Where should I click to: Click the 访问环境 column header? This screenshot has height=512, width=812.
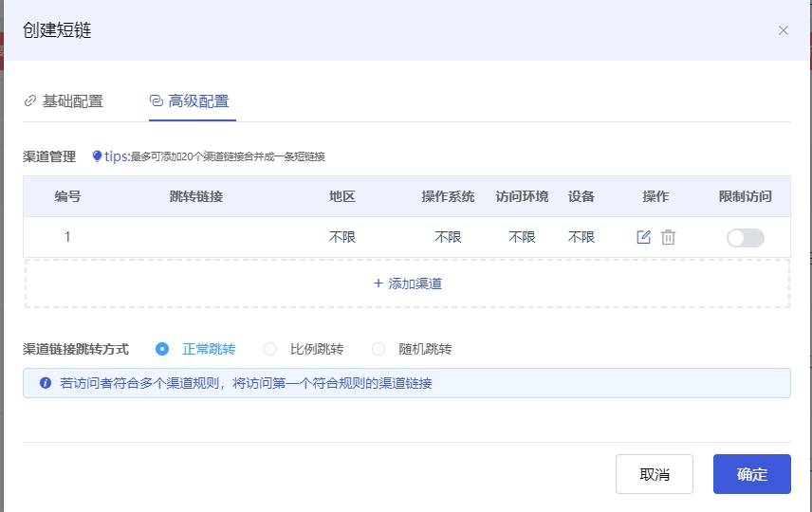(x=522, y=196)
